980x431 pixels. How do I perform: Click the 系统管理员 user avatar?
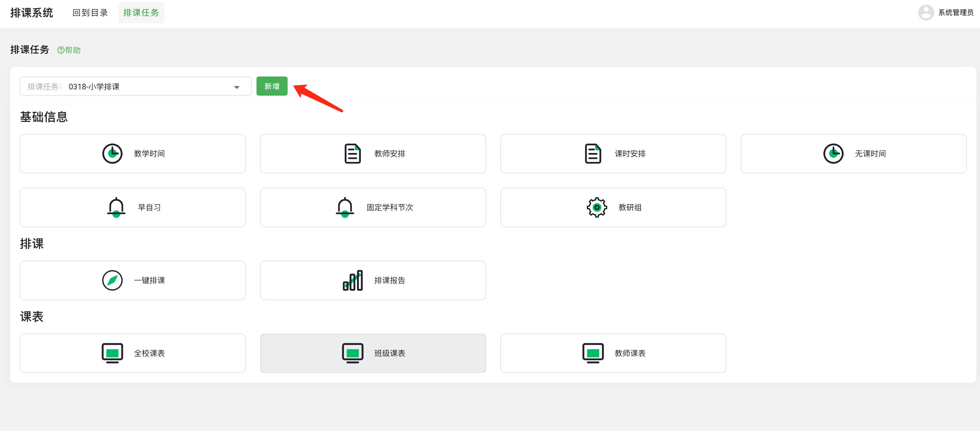tap(926, 13)
